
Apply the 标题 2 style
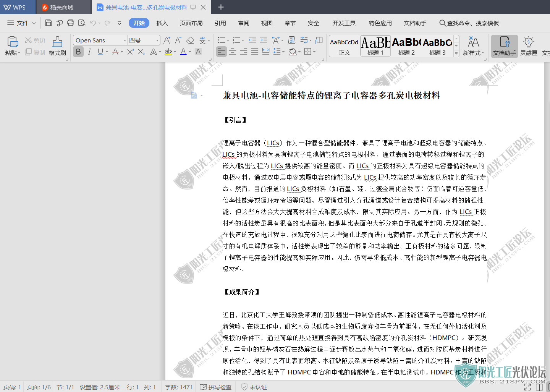[x=406, y=46]
